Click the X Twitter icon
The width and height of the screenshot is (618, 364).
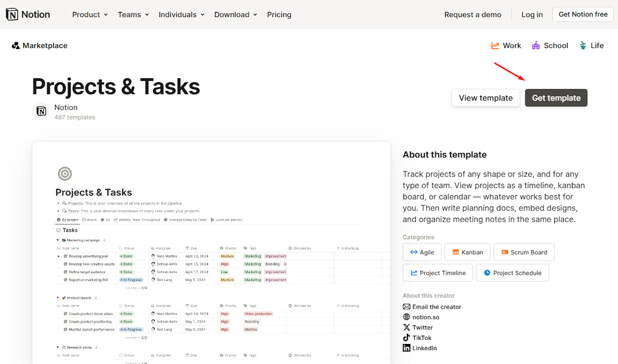coord(407,327)
